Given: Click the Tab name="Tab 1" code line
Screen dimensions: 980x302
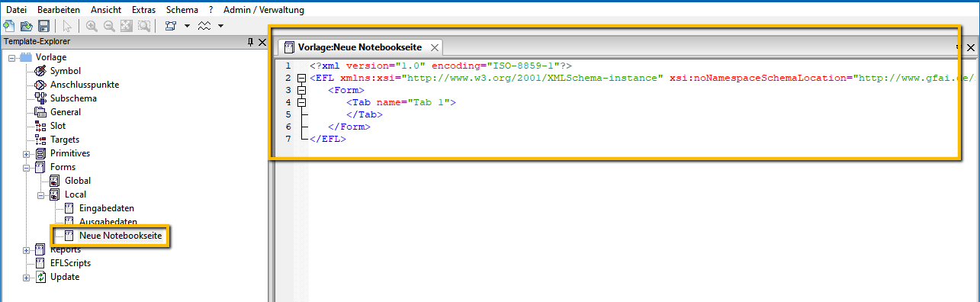Looking at the screenshot, I should click(x=400, y=102).
